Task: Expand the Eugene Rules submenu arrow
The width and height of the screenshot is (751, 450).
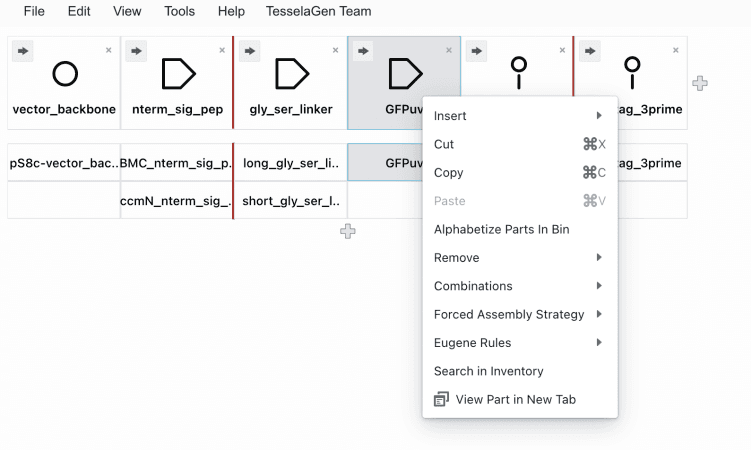Action: [x=599, y=342]
